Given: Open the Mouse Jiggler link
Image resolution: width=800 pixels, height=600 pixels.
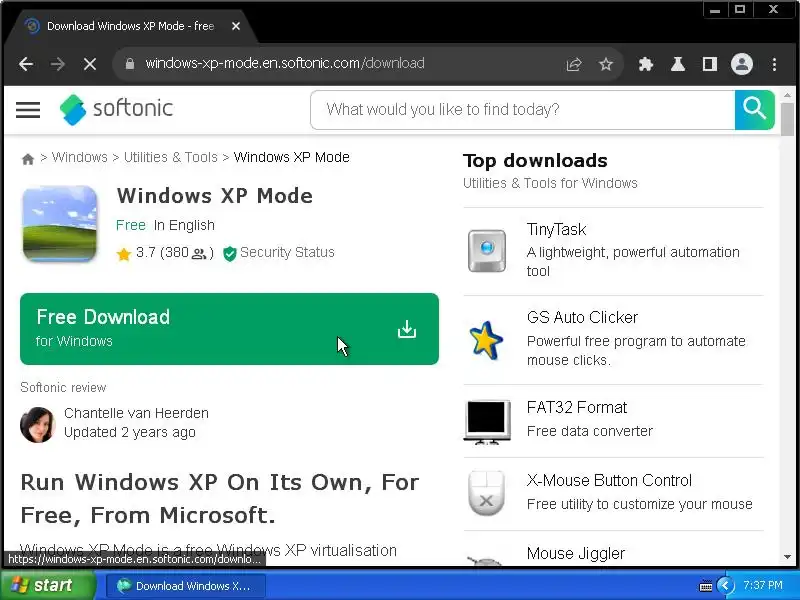Looking at the screenshot, I should (x=576, y=553).
